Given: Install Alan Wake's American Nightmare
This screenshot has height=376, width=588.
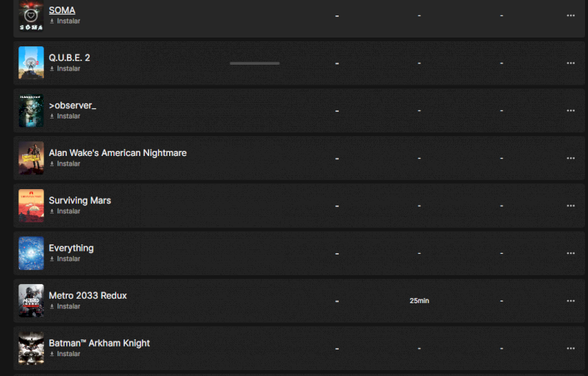Looking at the screenshot, I should (65, 163).
